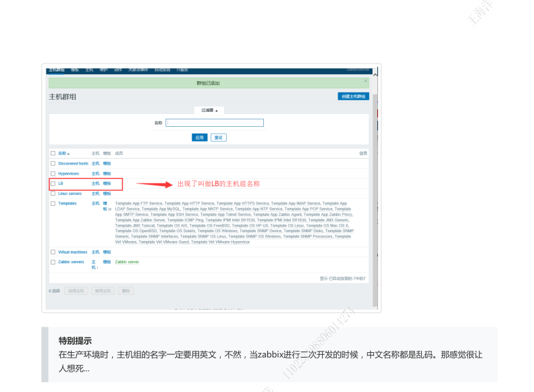Open the green Zabbix server member link
Viewport: 534px width, 392px height.
coord(127,262)
